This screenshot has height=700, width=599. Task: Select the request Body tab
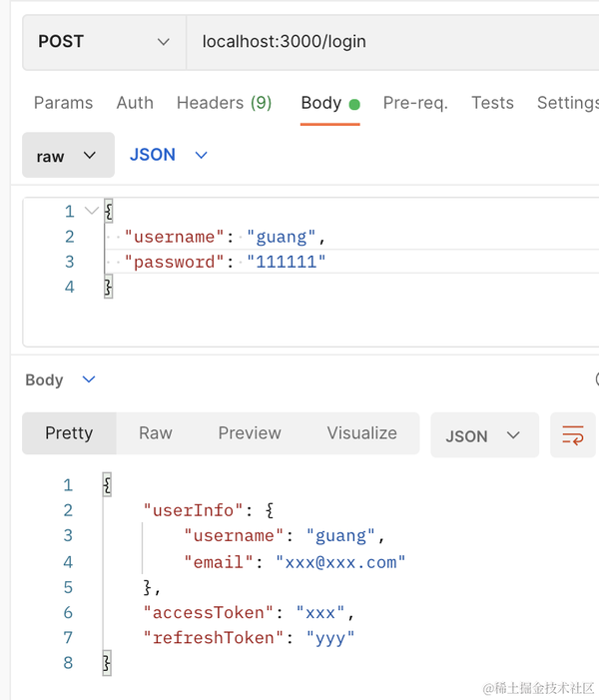[x=321, y=103]
